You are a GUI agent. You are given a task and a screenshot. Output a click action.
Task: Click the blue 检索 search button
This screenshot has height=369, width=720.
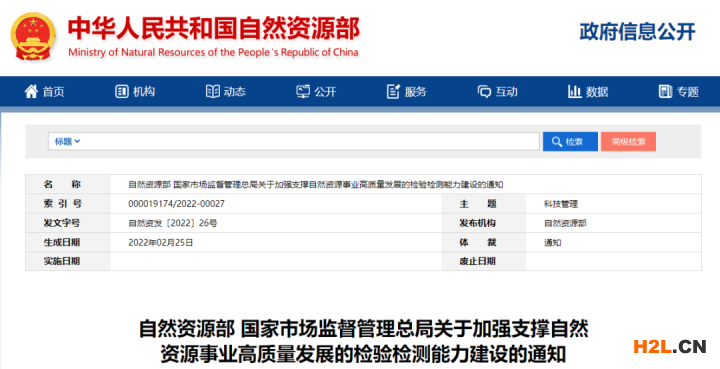(570, 142)
